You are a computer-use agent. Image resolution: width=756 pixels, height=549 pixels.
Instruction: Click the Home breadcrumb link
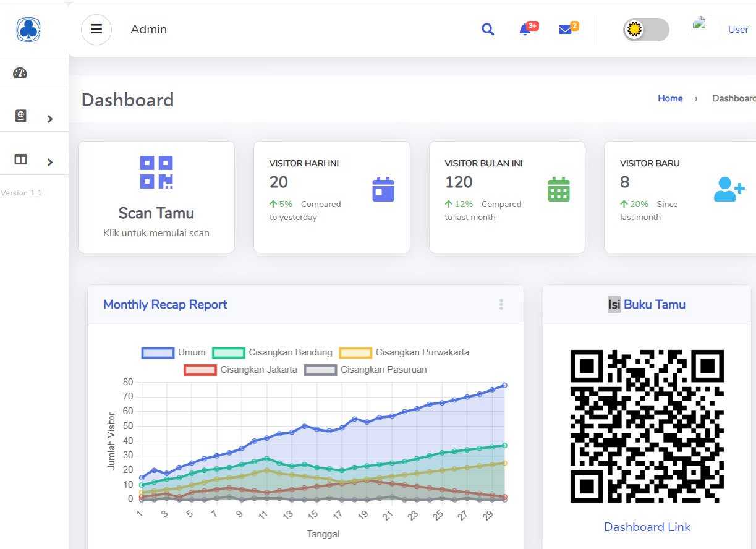point(670,98)
